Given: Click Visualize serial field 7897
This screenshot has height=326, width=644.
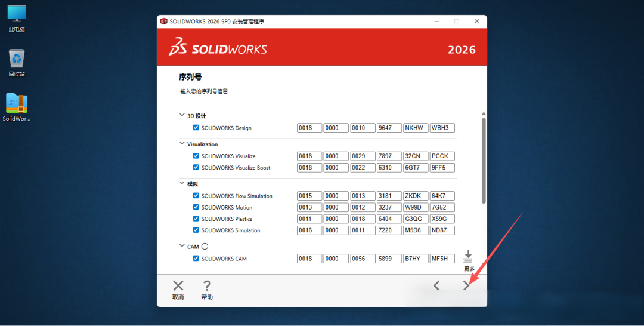Looking at the screenshot, I should click(389, 156).
